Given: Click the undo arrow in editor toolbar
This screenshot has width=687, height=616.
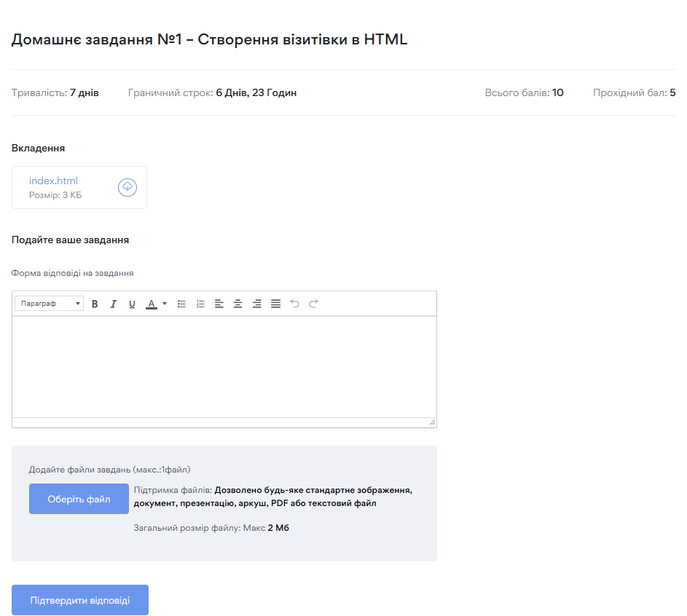Looking at the screenshot, I should (294, 304).
